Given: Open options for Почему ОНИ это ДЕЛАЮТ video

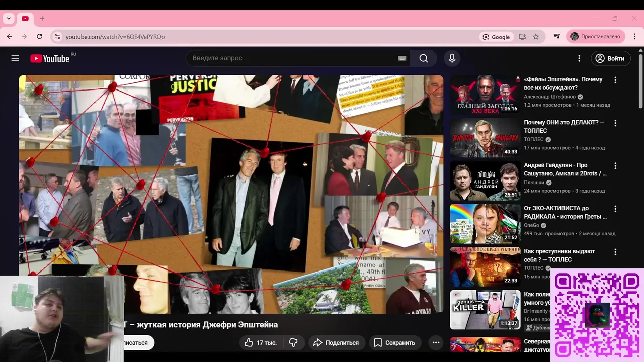Looking at the screenshot, I should click(x=615, y=123).
